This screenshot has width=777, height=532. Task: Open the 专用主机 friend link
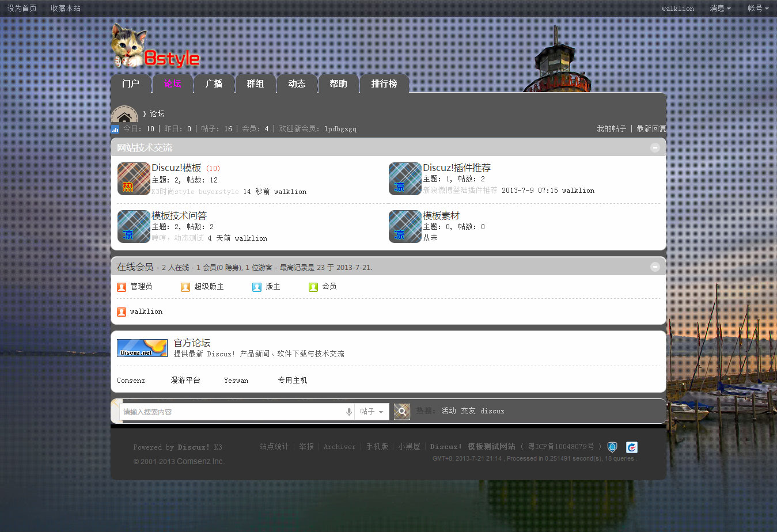coord(293,381)
